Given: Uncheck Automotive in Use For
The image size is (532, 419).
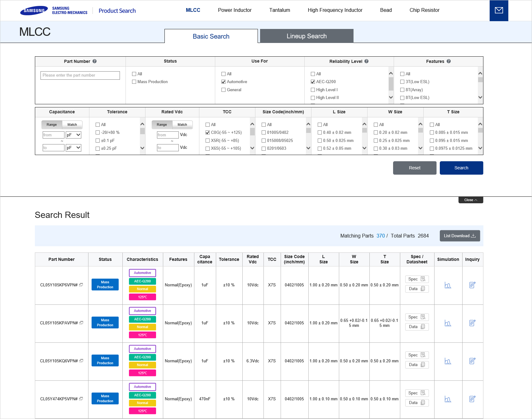Looking at the screenshot, I should (224, 82).
